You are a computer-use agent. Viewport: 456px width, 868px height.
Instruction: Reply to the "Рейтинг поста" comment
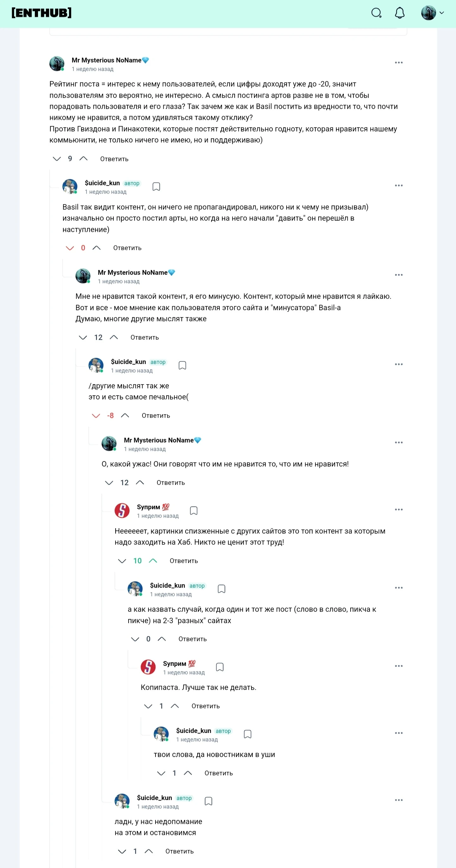(x=114, y=159)
